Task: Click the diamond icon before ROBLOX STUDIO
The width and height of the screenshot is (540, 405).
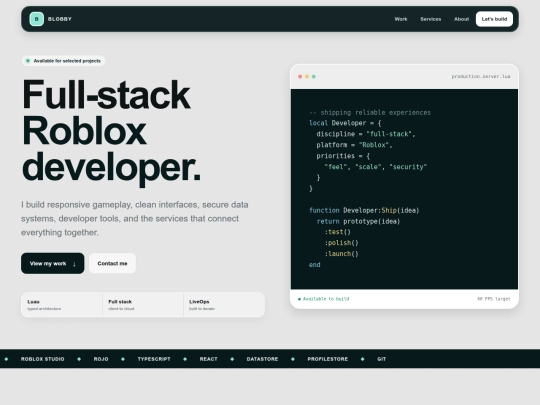Action: tap(6, 359)
